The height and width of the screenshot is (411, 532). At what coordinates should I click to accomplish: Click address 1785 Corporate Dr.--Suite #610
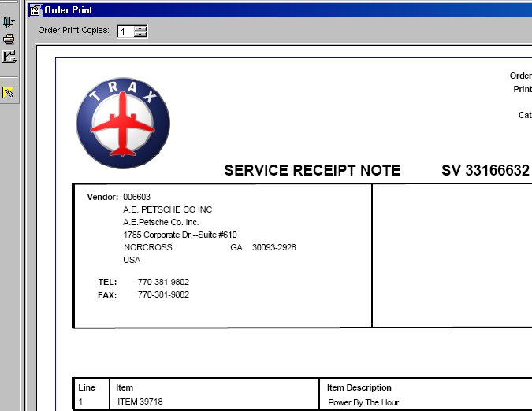(x=180, y=235)
